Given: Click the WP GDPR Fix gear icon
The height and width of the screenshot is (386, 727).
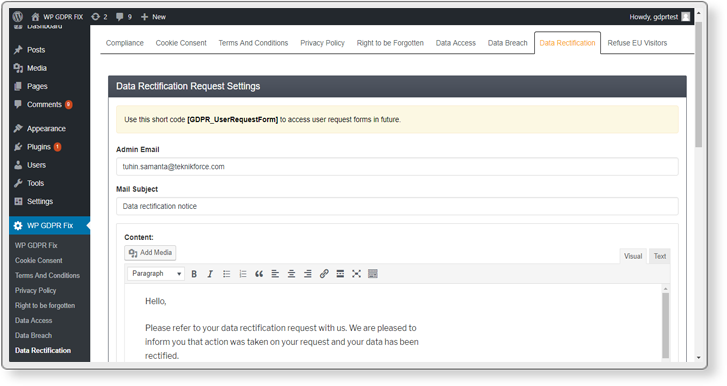Looking at the screenshot, I should (x=18, y=226).
